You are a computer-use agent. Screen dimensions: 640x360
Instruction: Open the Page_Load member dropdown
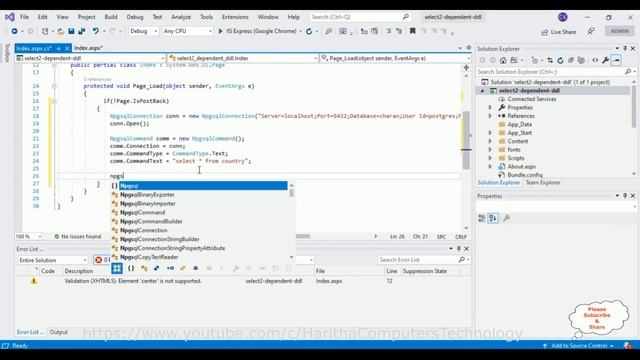[x=395, y=58]
